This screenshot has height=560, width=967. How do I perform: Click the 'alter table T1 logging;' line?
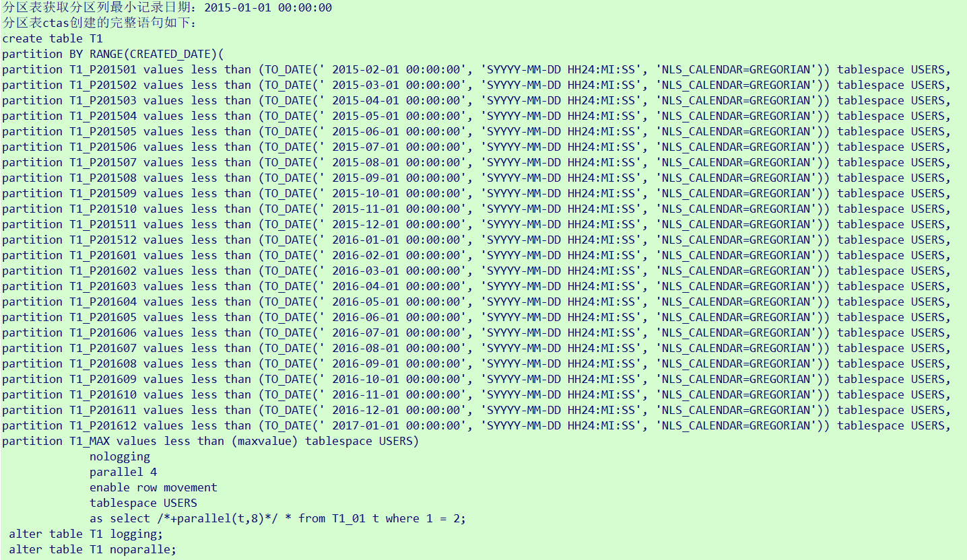(x=86, y=534)
